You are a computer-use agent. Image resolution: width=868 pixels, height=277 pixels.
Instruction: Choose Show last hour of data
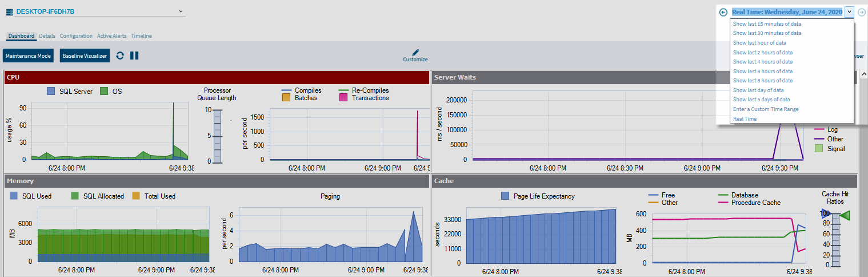759,43
